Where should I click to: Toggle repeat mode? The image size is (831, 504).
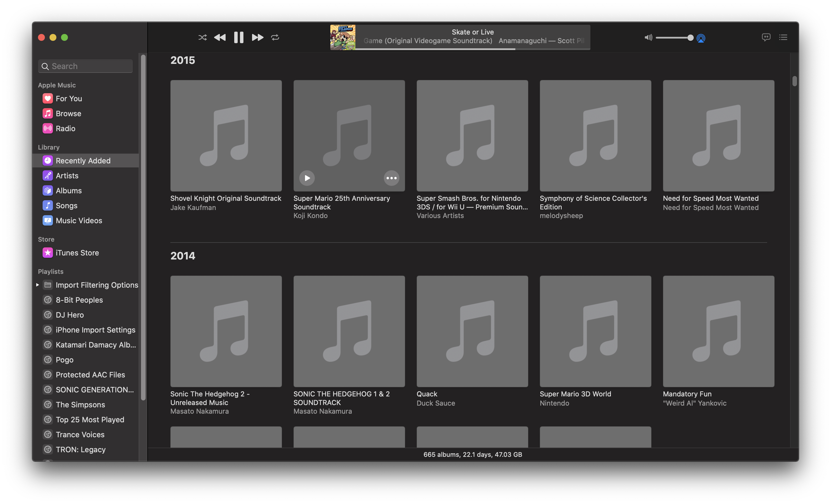click(275, 37)
